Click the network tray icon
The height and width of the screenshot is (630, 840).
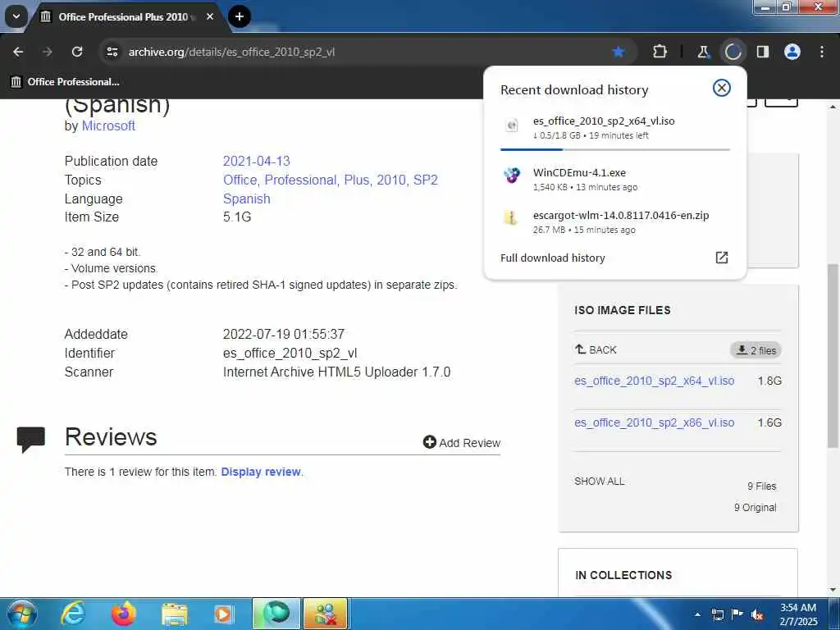tap(717, 614)
